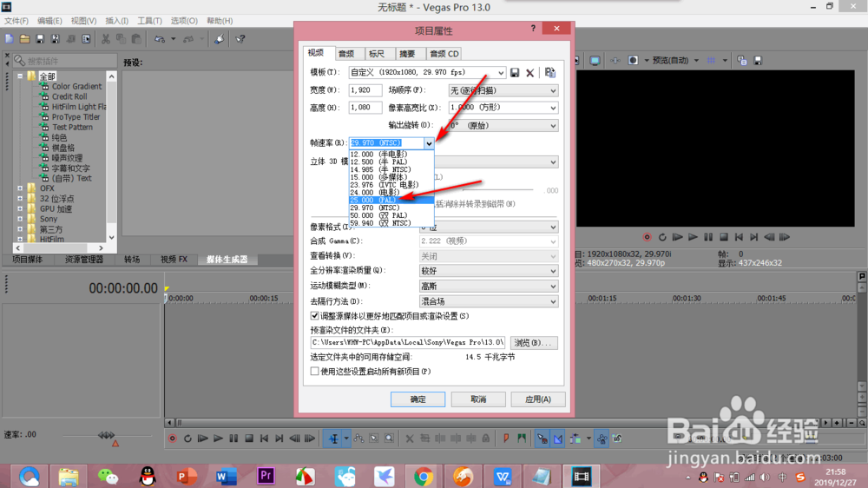Click the timeline transport loop playback icon
The height and width of the screenshot is (488, 868).
pos(187,439)
